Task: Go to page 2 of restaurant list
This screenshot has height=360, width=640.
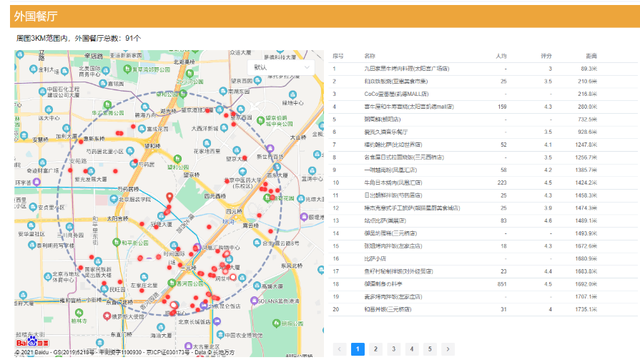Action: 376,349
